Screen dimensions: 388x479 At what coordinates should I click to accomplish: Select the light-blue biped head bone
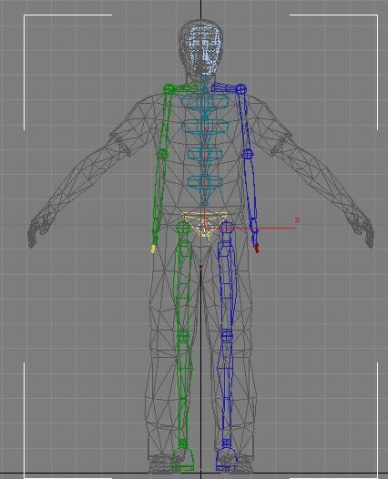204,50
